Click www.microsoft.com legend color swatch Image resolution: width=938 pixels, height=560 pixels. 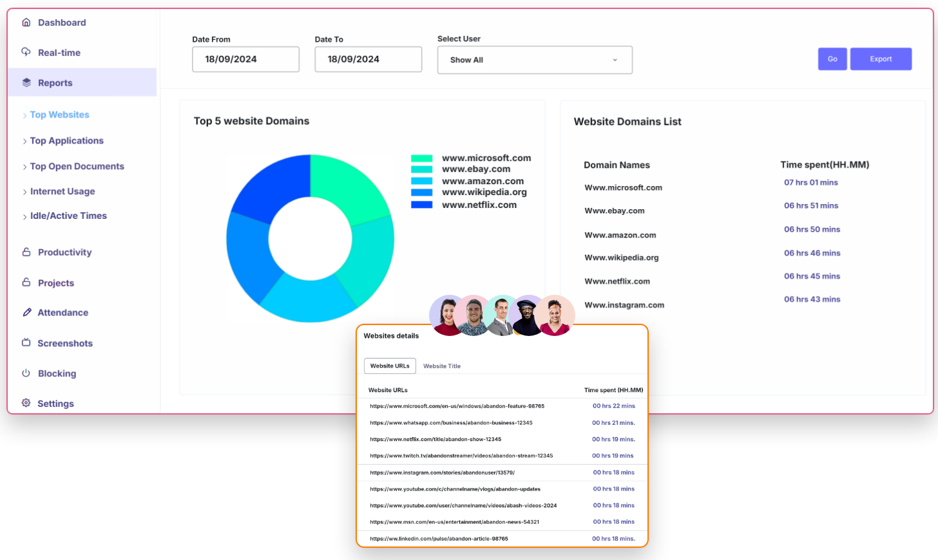tap(422, 158)
